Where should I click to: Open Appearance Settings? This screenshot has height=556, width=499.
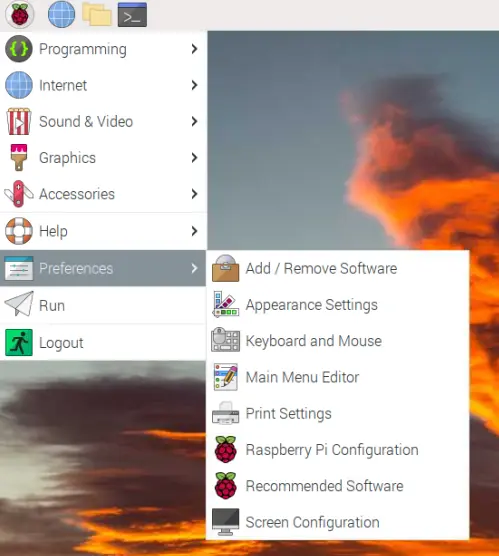tap(338, 305)
